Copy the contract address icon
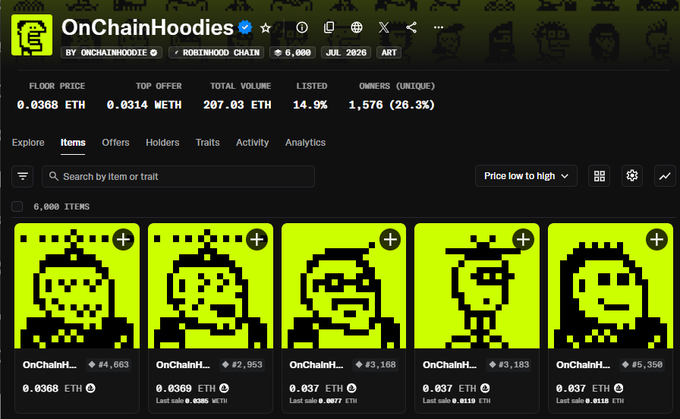 pyautogui.click(x=329, y=28)
